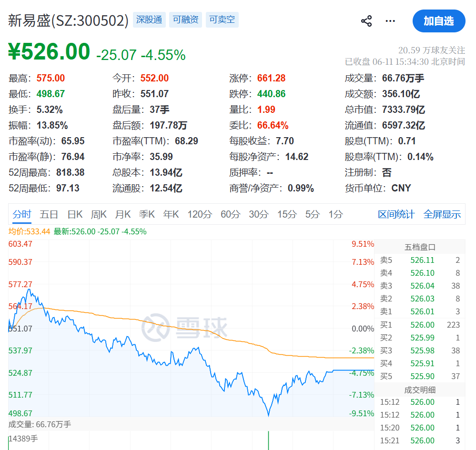
Task: Click the 股息率(TTM) value 0.14%
Action: [420, 157]
